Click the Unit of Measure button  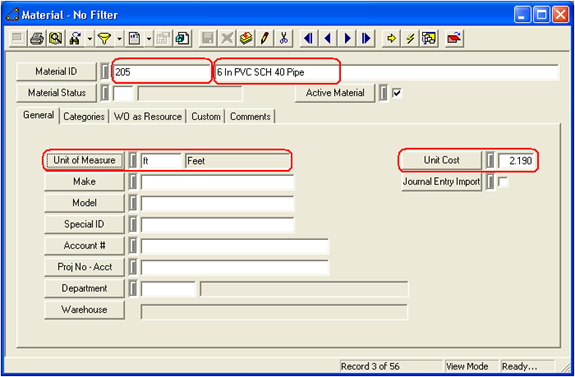(84, 160)
